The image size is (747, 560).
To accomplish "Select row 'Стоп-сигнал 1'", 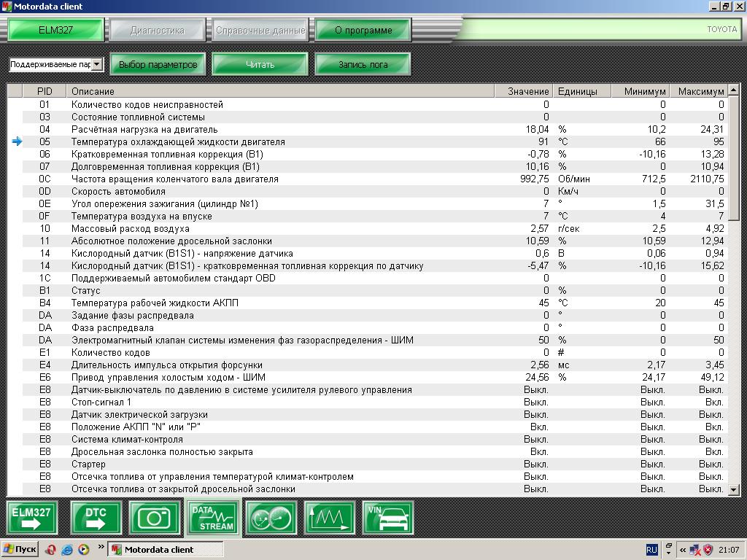I will point(368,402).
